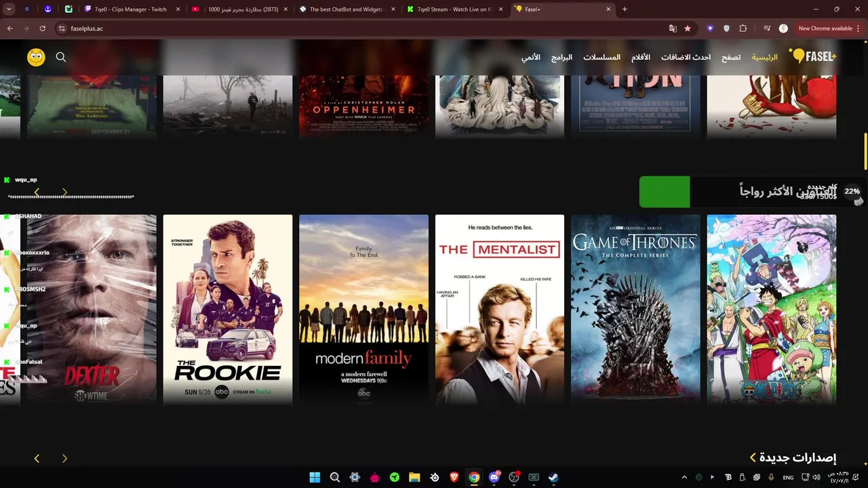Open The Rookie poster
Viewport: 868px width, 488px height.
coord(228,310)
